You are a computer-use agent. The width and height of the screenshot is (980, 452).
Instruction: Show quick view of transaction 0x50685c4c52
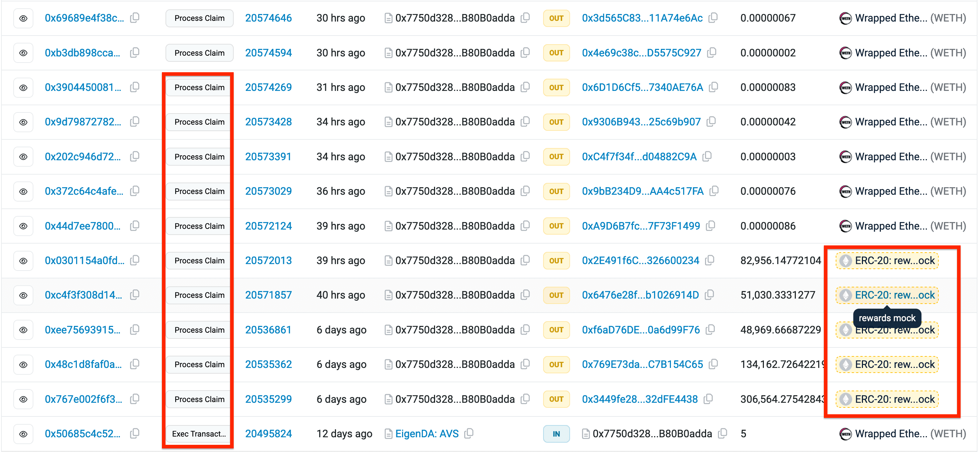pyautogui.click(x=23, y=434)
